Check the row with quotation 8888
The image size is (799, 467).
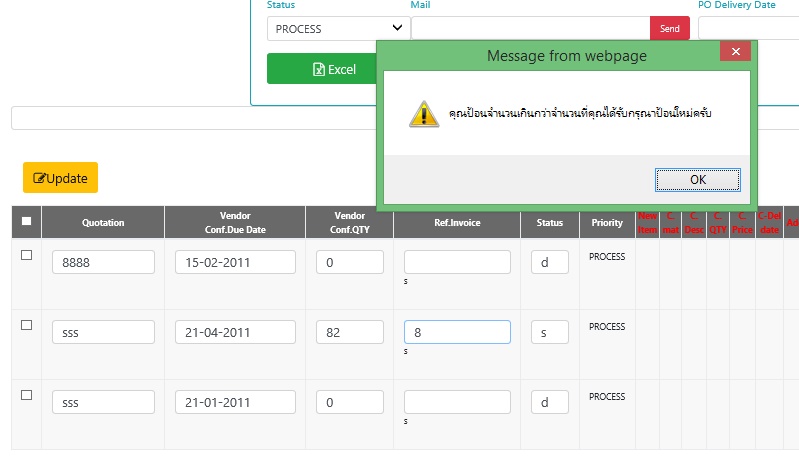tap(26, 255)
